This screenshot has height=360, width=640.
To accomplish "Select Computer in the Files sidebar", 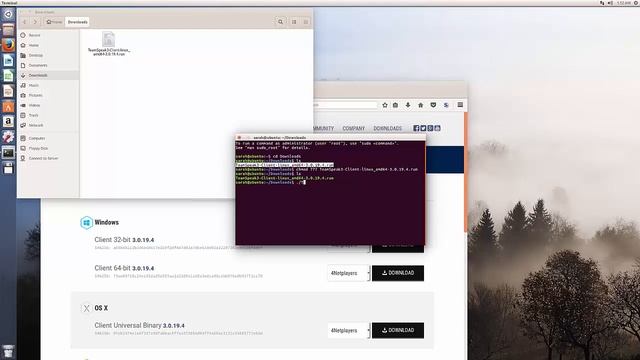I will point(49,138).
